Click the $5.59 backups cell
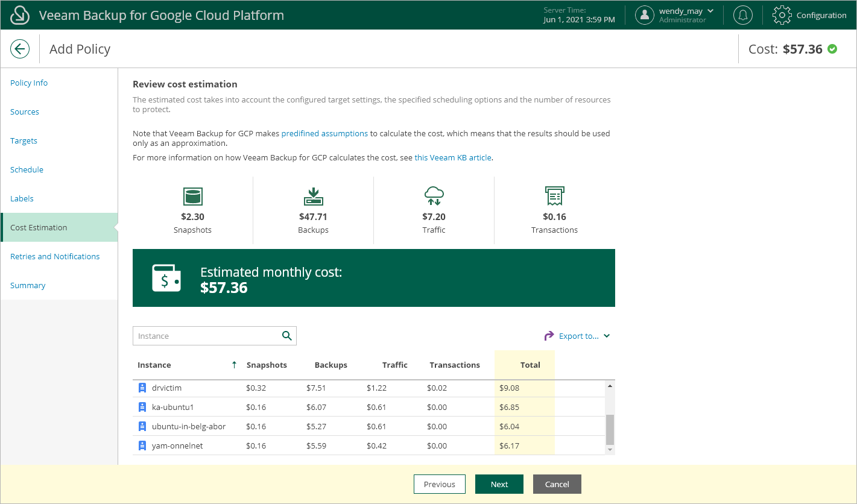Screen dimensions: 857x504 (316, 446)
